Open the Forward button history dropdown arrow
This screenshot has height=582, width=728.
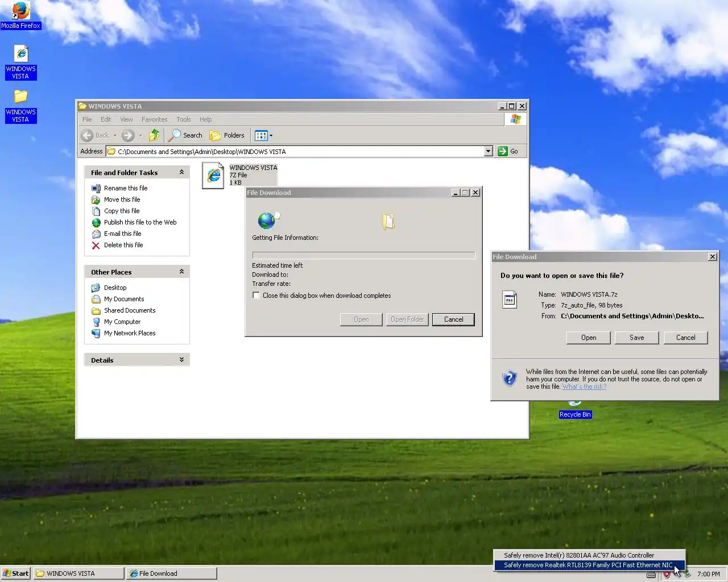tap(140, 135)
